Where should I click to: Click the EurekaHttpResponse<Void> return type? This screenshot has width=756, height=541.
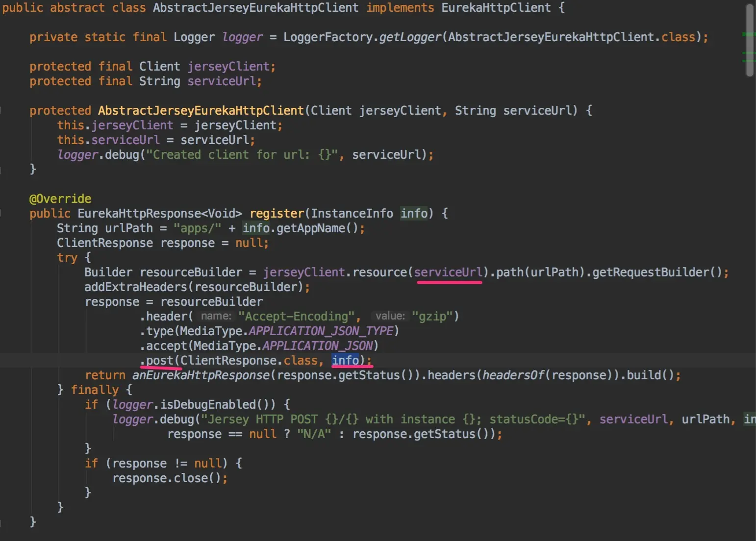(160, 214)
